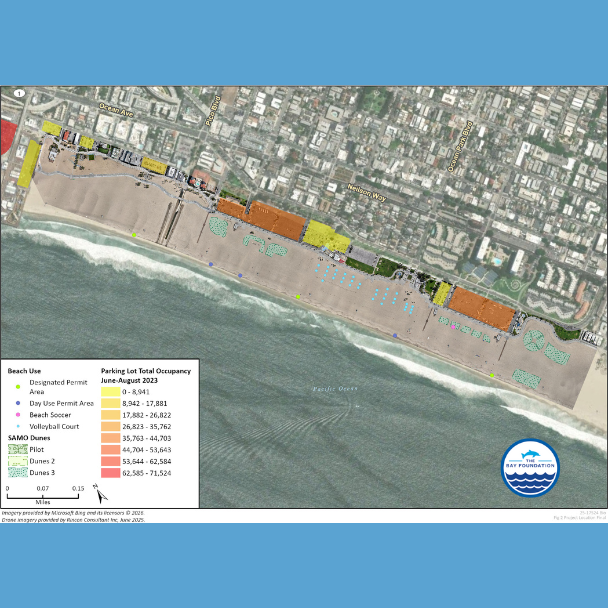
Task: Click the Ocean Ave street label
Action: (115, 108)
